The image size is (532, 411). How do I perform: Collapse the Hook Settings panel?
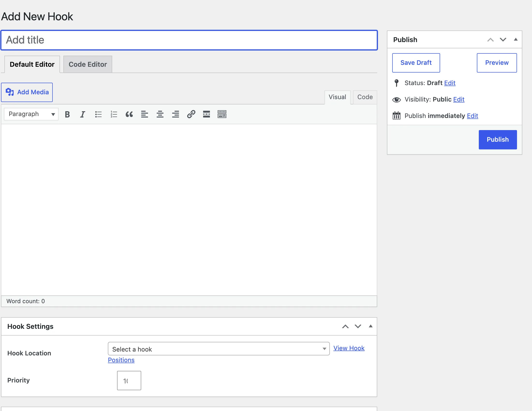pyautogui.click(x=370, y=326)
